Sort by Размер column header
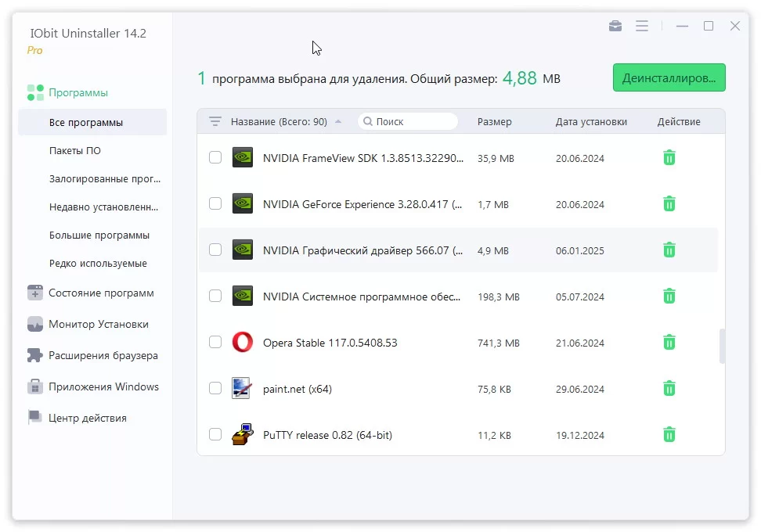This screenshot has height=532, width=761. (494, 122)
